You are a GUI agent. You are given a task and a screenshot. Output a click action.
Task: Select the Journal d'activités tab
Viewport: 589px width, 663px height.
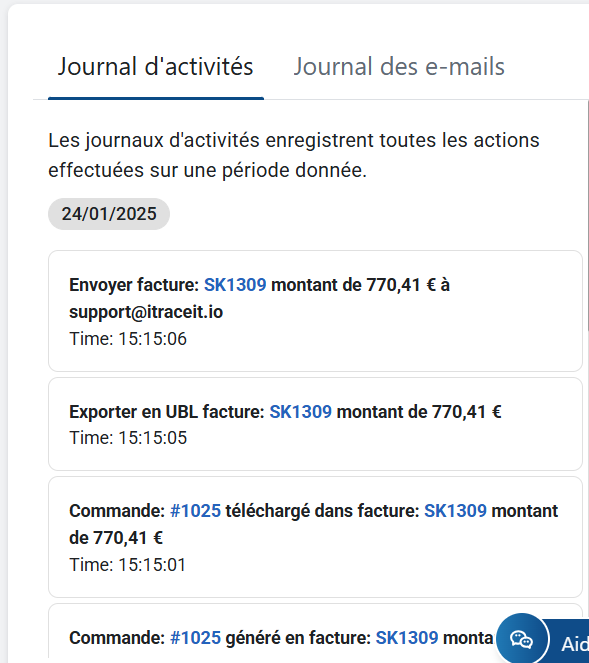[x=156, y=67]
